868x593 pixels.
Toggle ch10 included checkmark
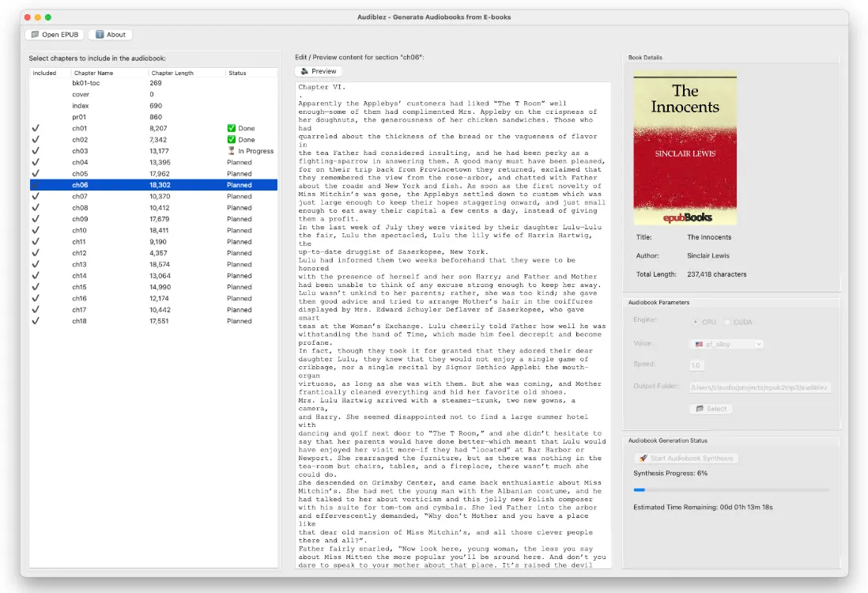[36, 230]
